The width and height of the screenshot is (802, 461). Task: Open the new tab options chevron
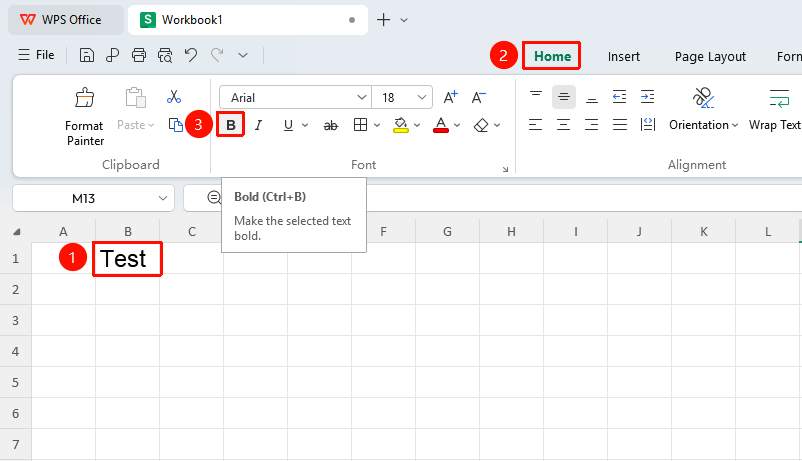[x=404, y=20]
